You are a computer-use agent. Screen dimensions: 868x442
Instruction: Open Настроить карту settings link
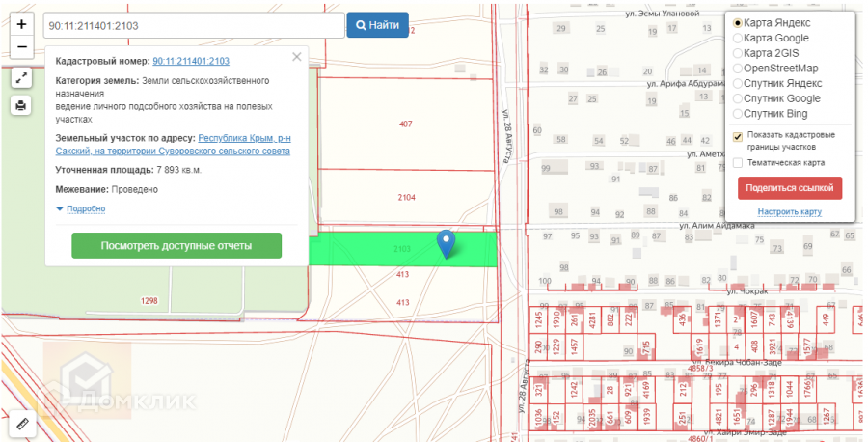[789, 212]
